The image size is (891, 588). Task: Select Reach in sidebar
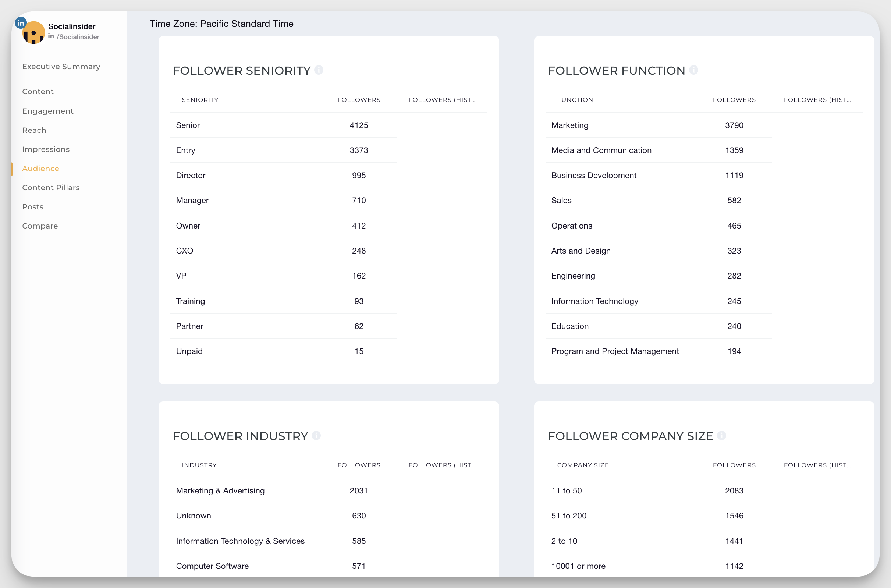tap(34, 130)
